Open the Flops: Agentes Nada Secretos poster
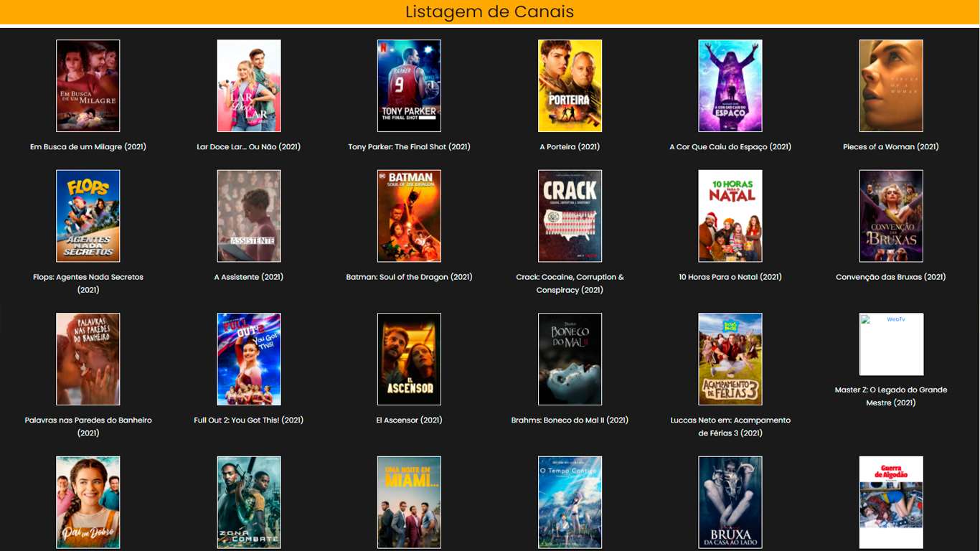Screen dimensions: 980x551 tap(88, 216)
